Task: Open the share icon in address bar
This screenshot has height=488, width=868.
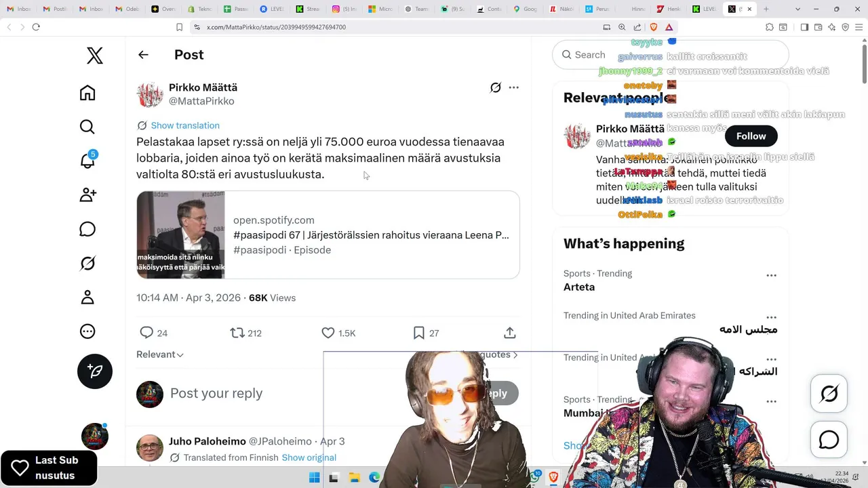Action: coord(637,27)
